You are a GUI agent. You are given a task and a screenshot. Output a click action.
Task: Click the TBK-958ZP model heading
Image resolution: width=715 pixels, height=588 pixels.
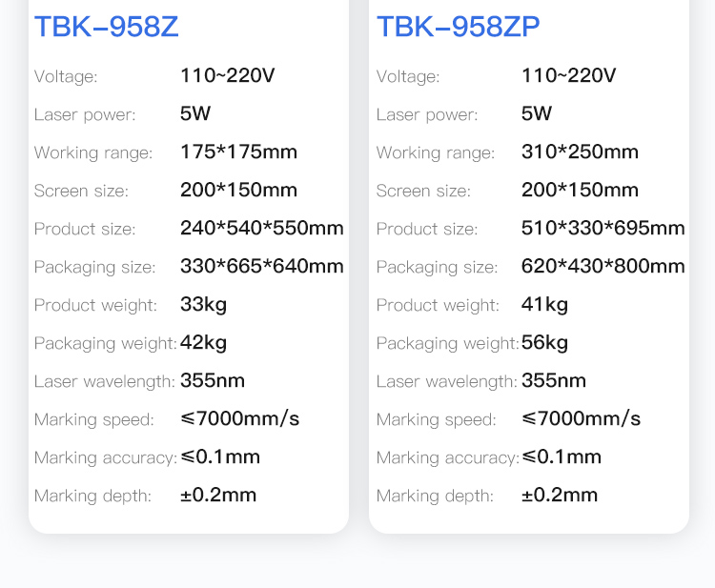(458, 28)
